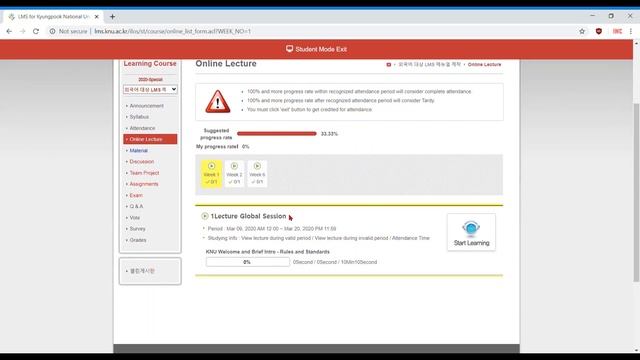Open Syllabus in the sidebar
This screenshot has height=360, width=640.
[x=139, y=117]
